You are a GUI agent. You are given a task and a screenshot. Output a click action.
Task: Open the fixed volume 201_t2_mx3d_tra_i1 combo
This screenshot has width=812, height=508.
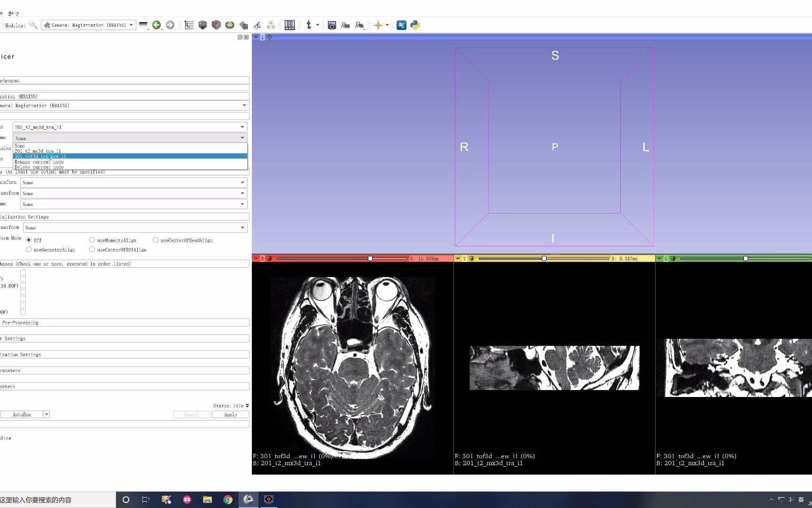click(130, 127)
